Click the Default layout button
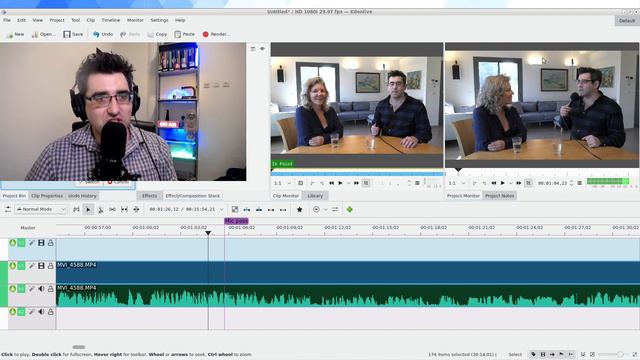Viewport: 640px width, 360px height. pyautogui.click(x=627, y=20)
